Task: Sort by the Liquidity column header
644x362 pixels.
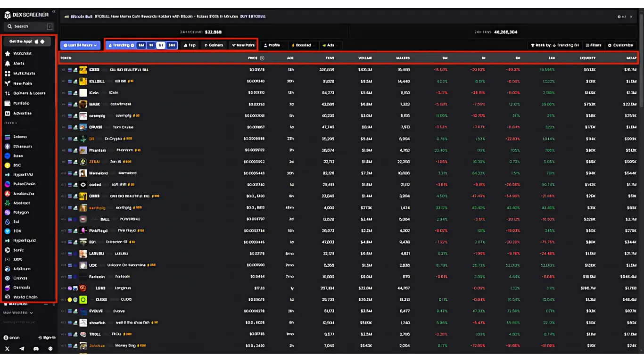Action: (x=587, y=58)
